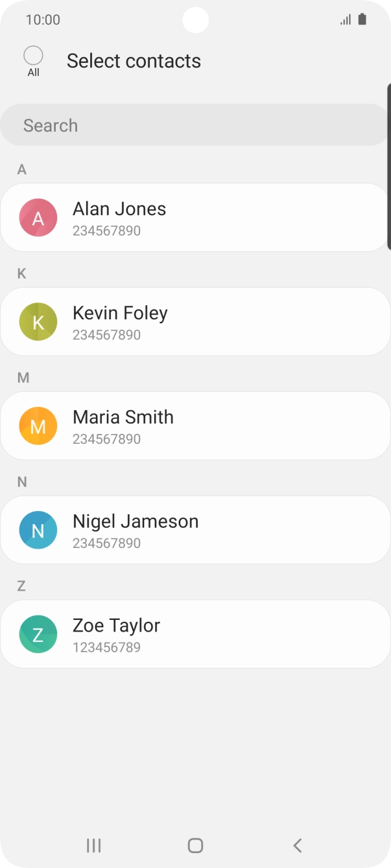Pick the Nigel Jameson contact name
391x868 pixels.
click(136, 521)
